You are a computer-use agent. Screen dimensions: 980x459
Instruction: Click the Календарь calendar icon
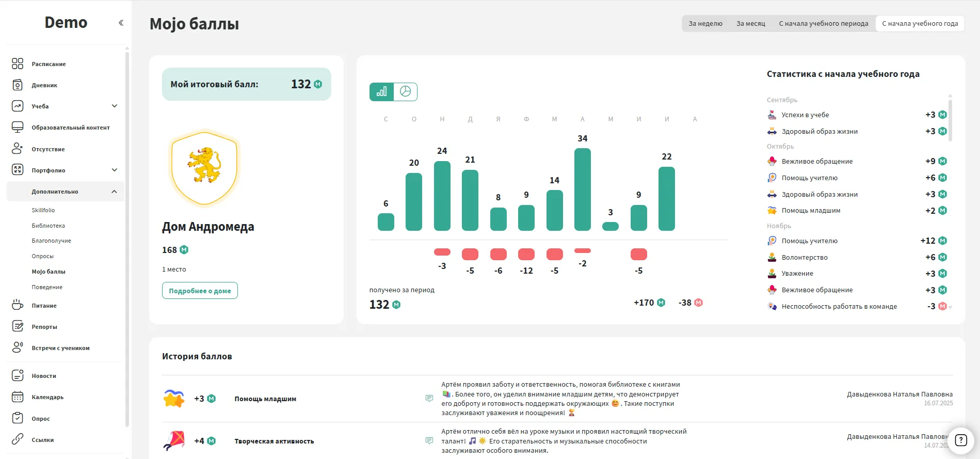(18, 397)
